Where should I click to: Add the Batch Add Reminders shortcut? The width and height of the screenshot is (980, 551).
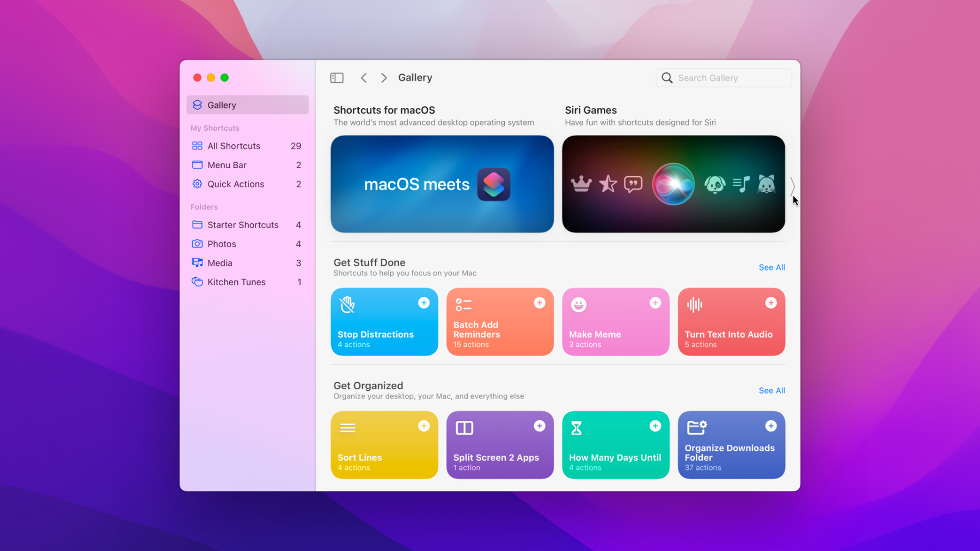540,303
